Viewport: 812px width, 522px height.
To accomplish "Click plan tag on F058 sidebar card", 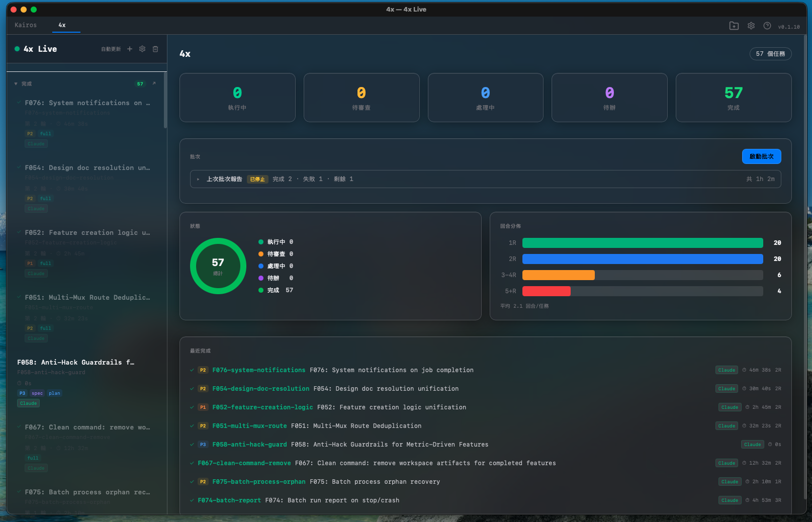I will tap(54, 393).
